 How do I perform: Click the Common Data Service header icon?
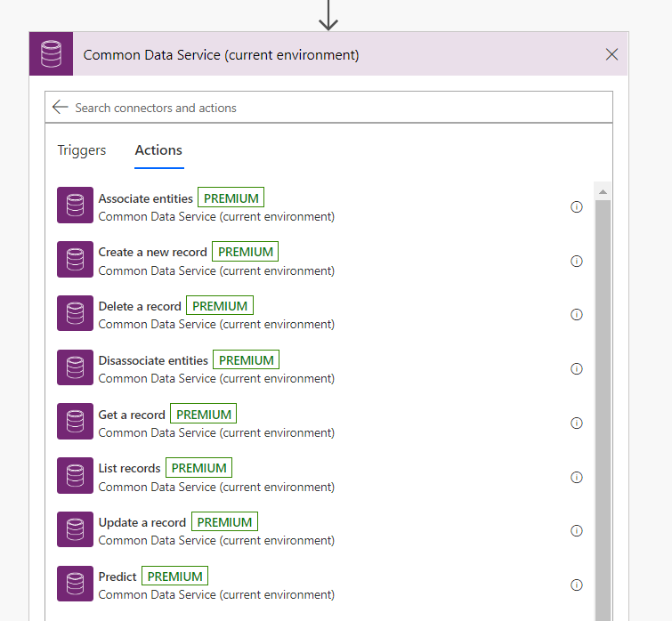pyautogui.click(x=51, y=54)
